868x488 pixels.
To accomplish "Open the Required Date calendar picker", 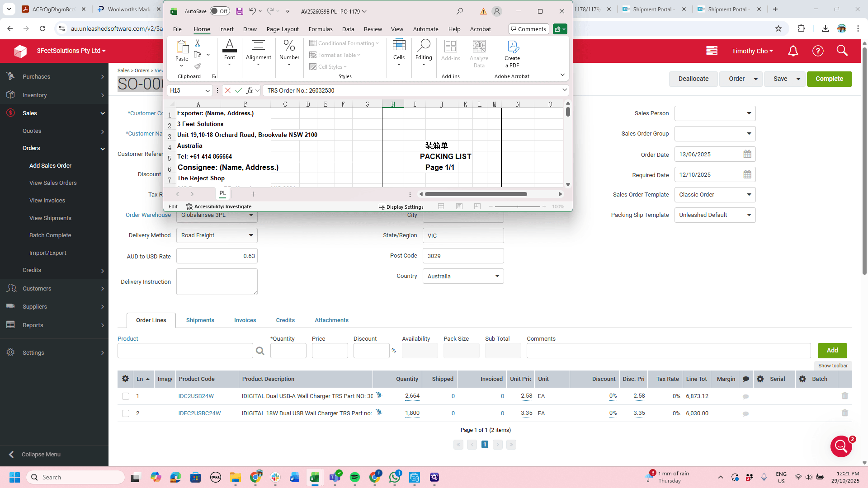I will [x=747, y=174].
